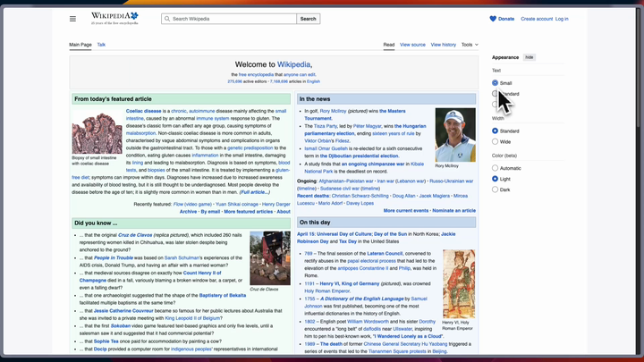The height and width of the screenshot is (362, 644).
Task: Click the free encyclopedia link
Action: (x=256, y=75)
